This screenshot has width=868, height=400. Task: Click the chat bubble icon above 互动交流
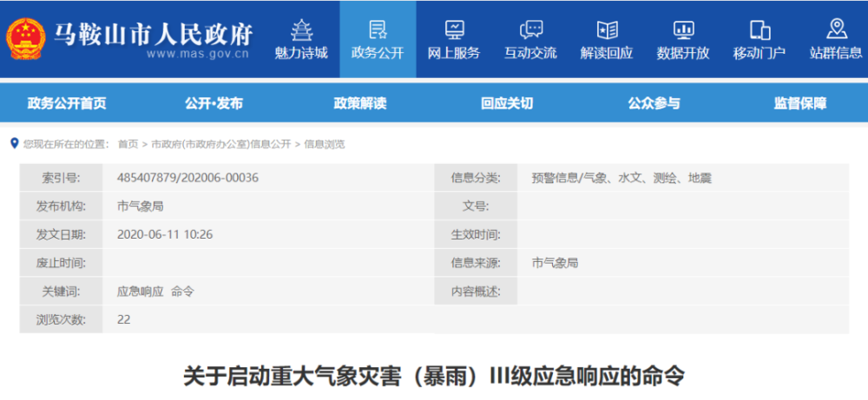[530, 30]
